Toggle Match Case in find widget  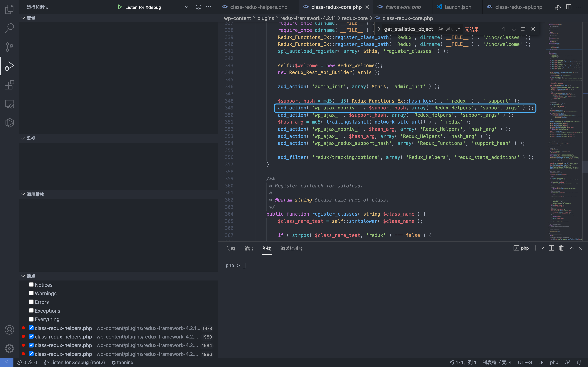pos(441,29)
